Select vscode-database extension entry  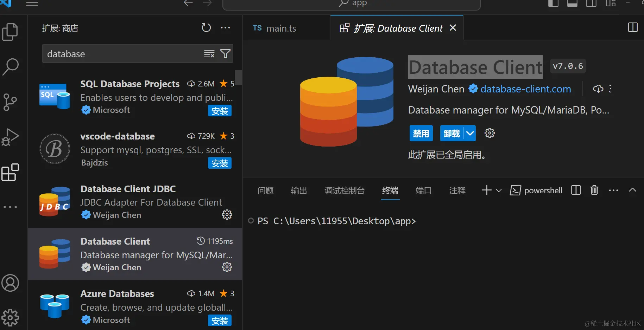(135, 149)
